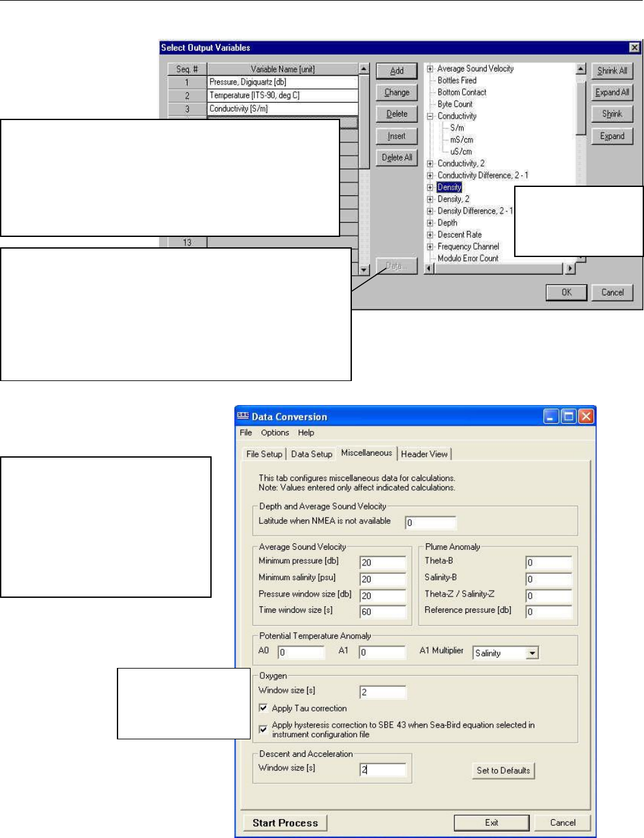Viewport: 644px width, 838px height.
Task: Click scroll down arrow of variable table
Action: pyautogui.click(x=364, y=269)
